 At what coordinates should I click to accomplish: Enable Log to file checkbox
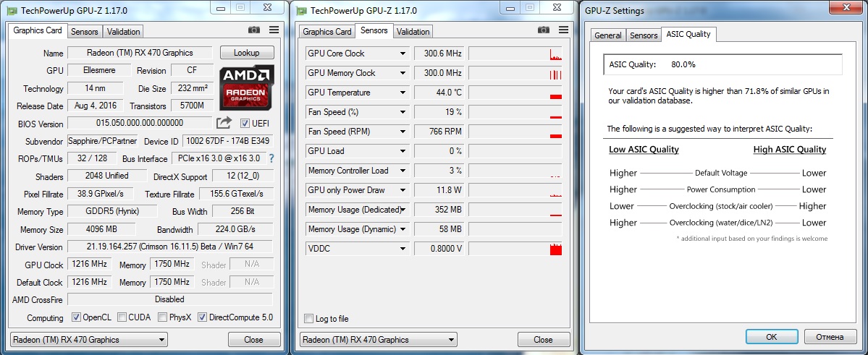pos(309,319)
